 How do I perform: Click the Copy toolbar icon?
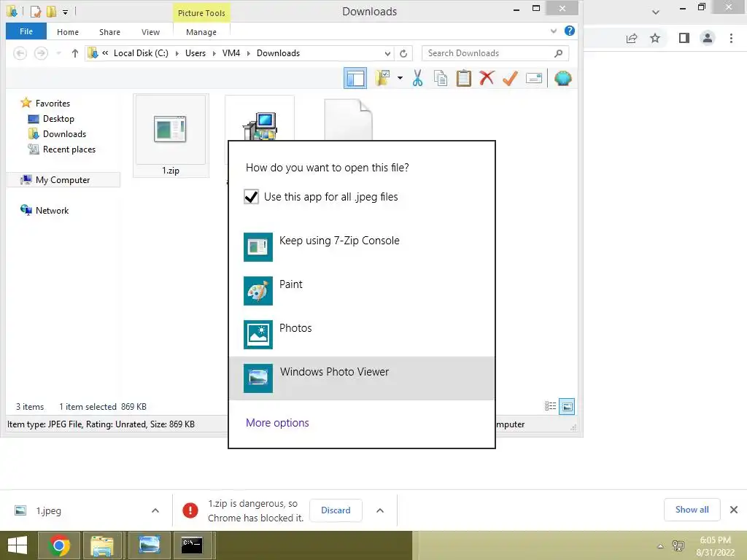click(x=441, y=78)
